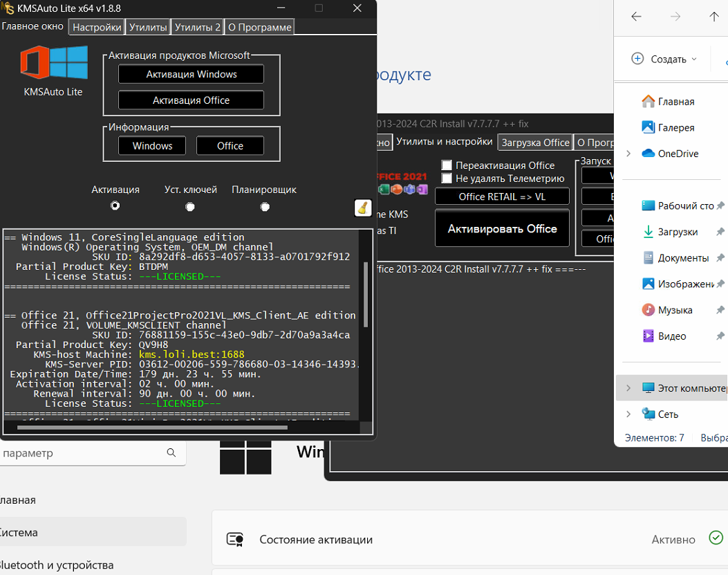Open OneDrive cloud icon in Explorer
Viewport: 728px width, 575px height.
pos(648,153)
